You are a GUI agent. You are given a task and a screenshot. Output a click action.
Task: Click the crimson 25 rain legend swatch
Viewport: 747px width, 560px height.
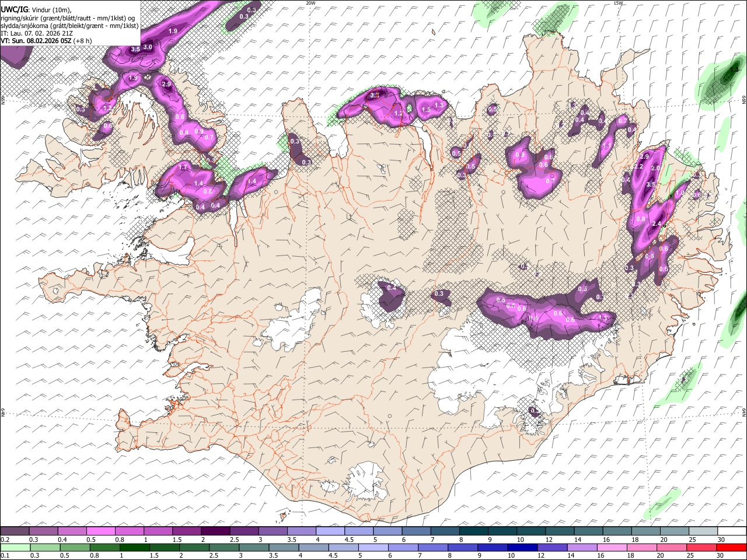(701, 548)
